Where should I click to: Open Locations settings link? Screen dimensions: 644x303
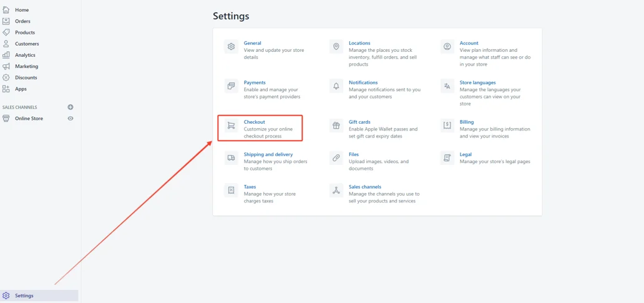[x=359, y=42]
